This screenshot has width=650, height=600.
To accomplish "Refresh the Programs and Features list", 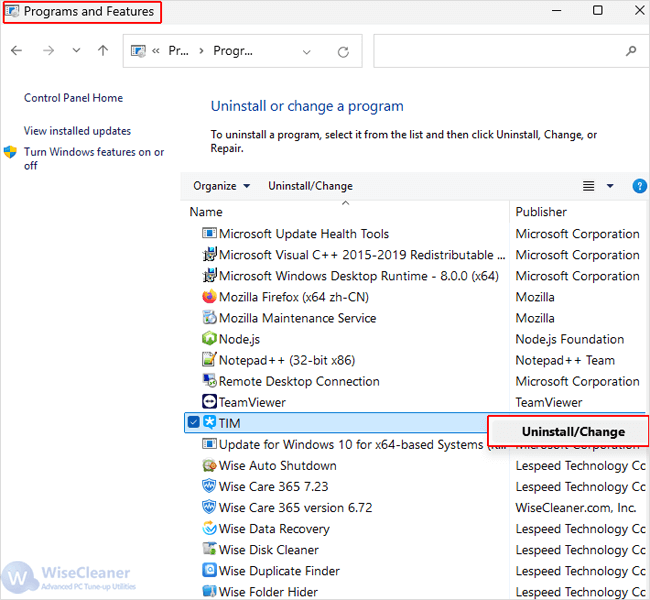I will (343, 52).
